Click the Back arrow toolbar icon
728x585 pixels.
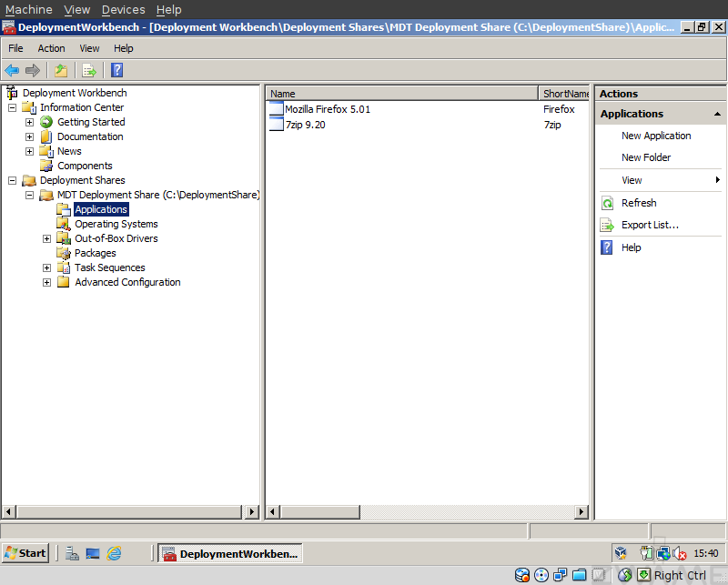tap(12, 71)
